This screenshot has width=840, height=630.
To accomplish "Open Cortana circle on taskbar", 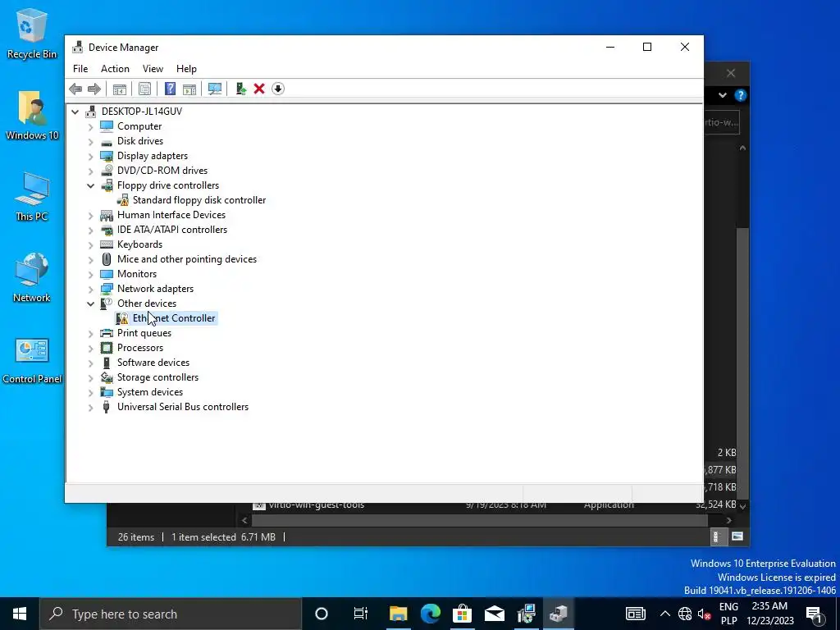I will (322, 614).
